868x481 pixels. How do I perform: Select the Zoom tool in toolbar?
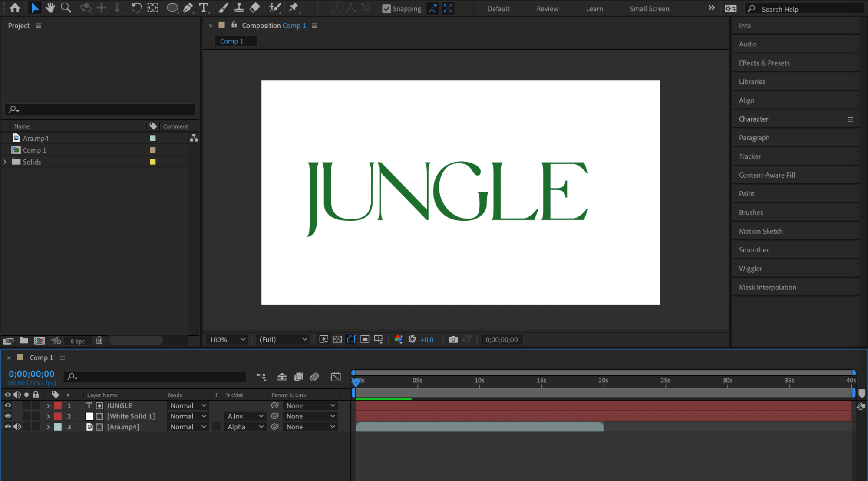(x=66, y=7)
